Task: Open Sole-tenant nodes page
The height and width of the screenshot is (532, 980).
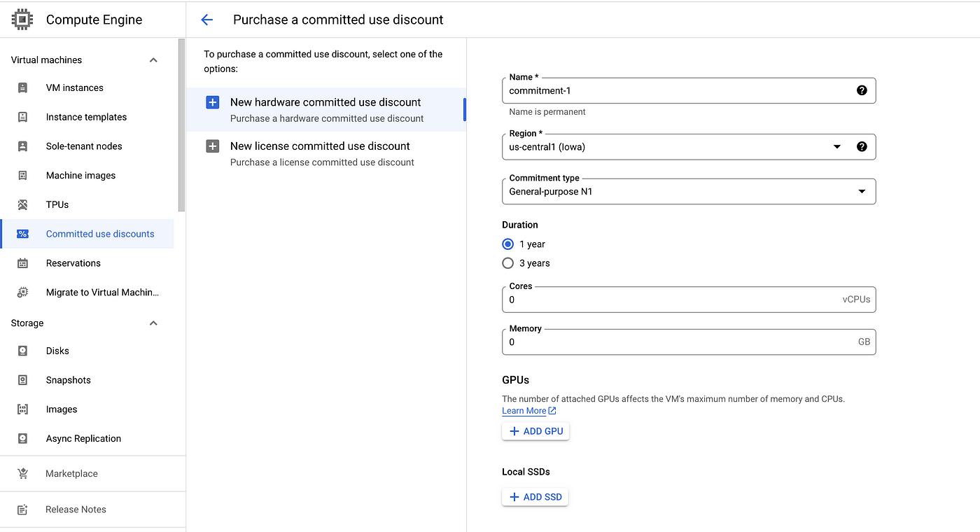Action: click(84, 146)
